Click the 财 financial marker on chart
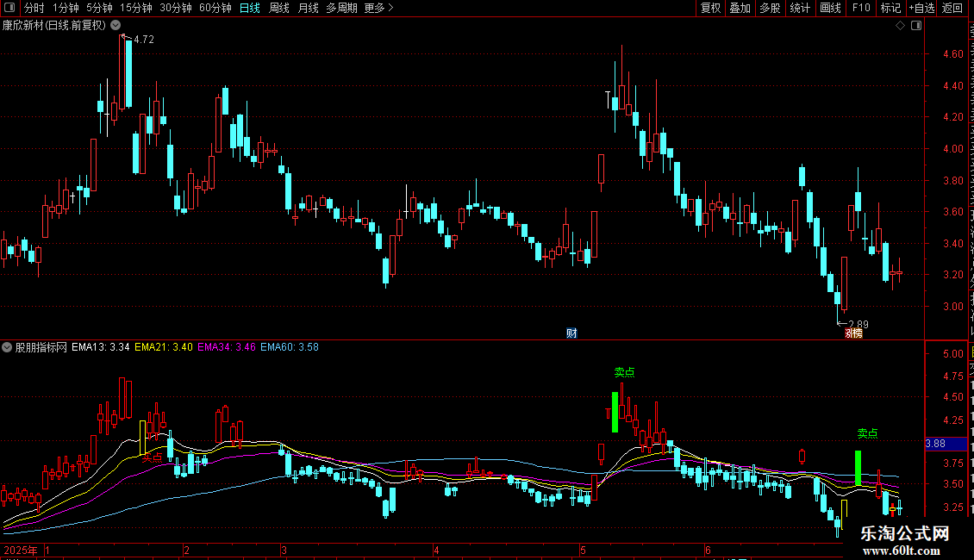This screenshot has height=560, width=974. point(571,333)
